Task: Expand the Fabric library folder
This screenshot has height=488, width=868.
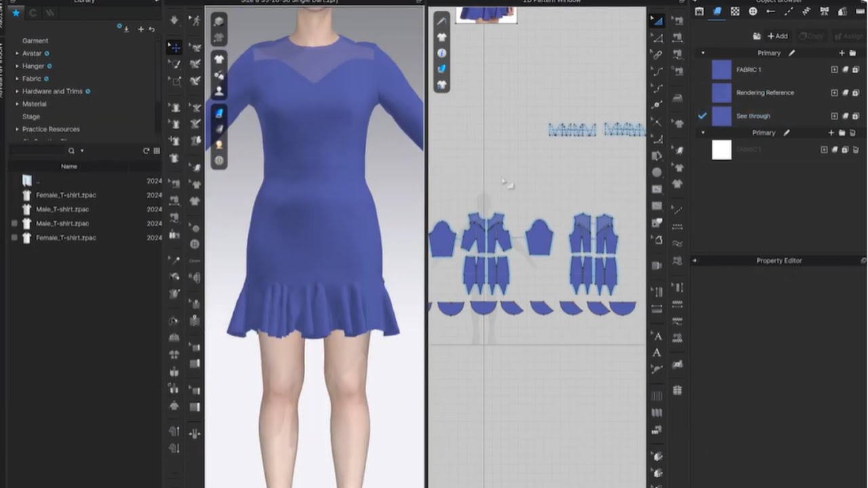Action: click(17, 79)
